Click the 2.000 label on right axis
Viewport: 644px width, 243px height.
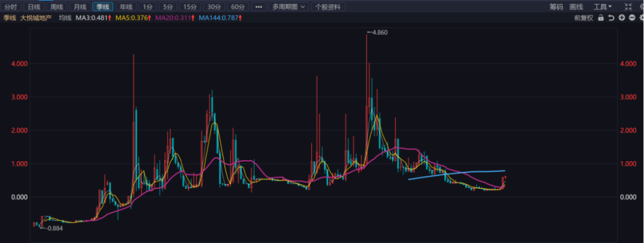629,130
